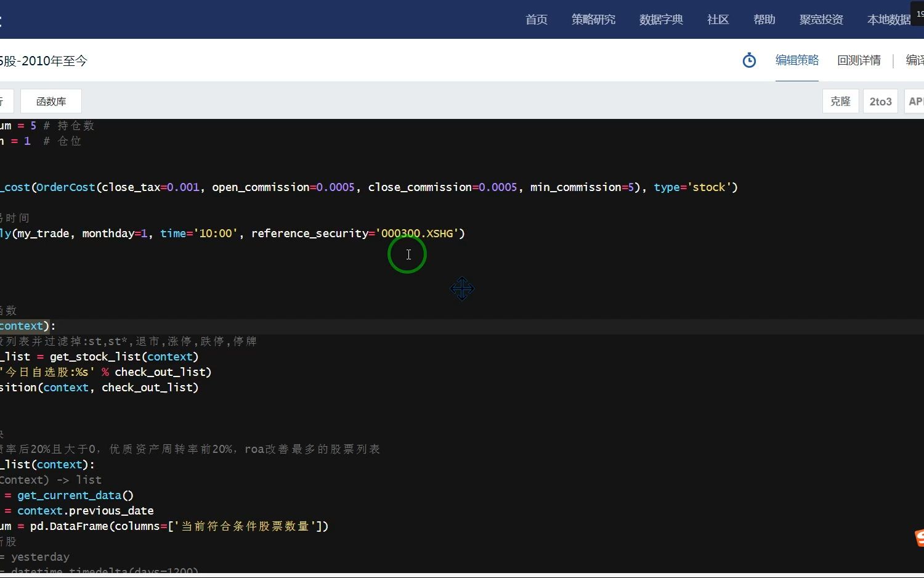Switch to the 编辑策略 tab

(796, 60)
